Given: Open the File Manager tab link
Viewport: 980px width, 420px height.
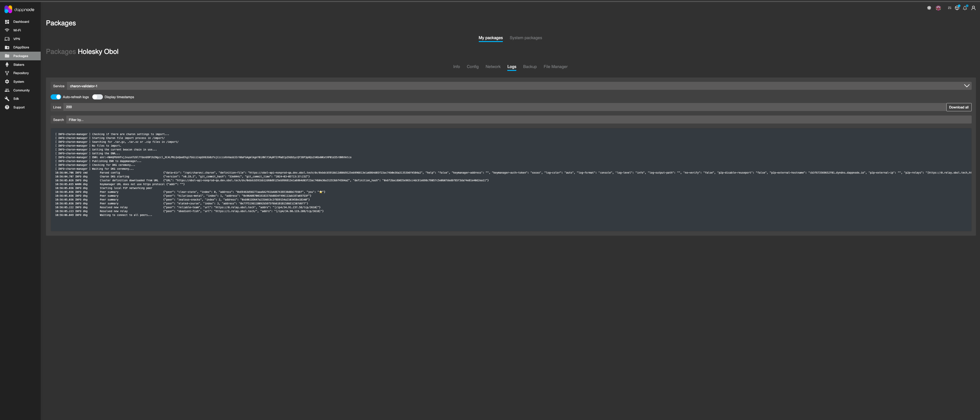Looking at the screenshot, I should pos(555,67).
